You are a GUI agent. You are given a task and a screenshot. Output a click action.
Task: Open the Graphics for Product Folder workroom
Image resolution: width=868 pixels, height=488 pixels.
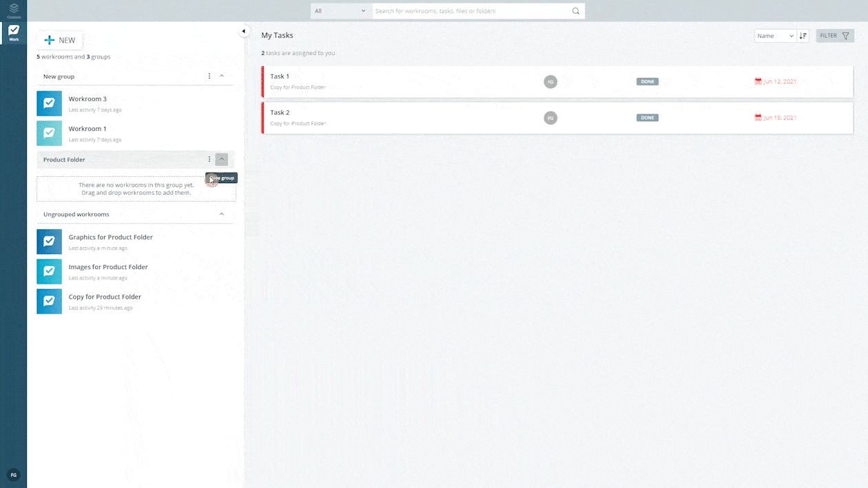pos(110,237)
